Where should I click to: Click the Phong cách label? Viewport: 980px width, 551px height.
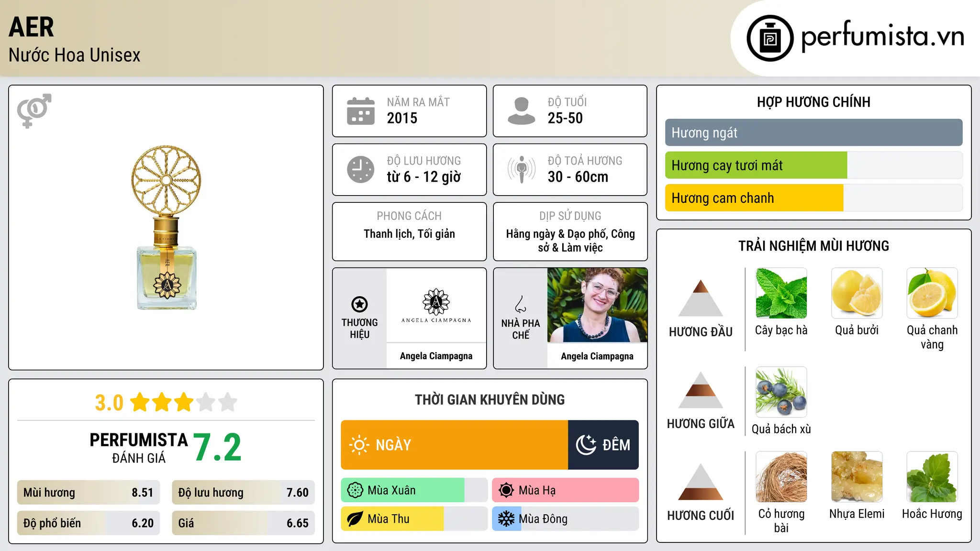click(x=410, y=216)
